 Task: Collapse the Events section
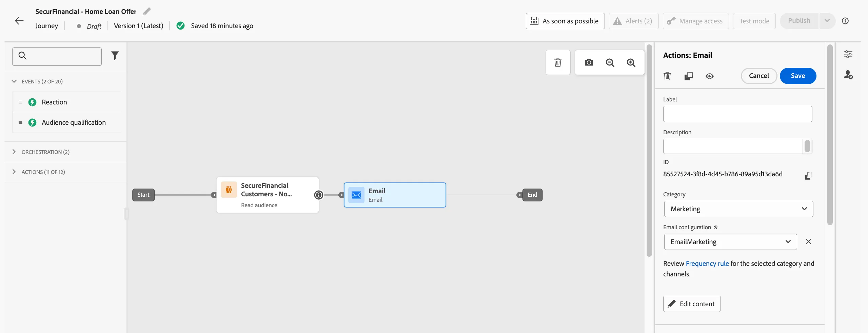(x=14, y=81)
